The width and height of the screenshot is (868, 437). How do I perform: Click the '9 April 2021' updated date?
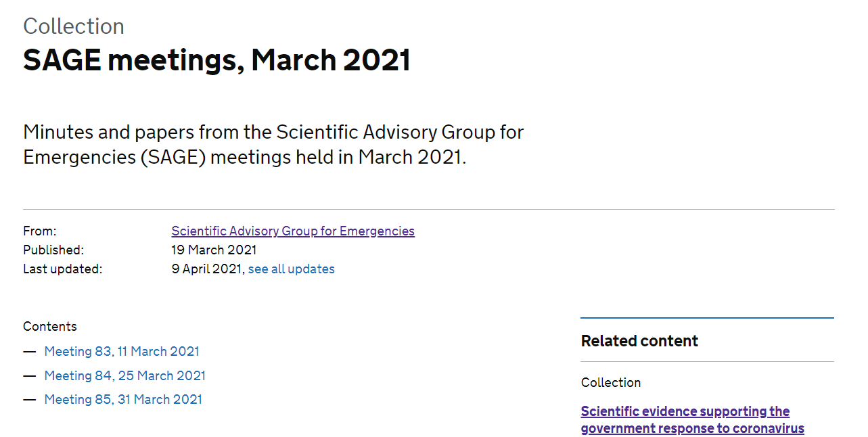tap(206, 269)
